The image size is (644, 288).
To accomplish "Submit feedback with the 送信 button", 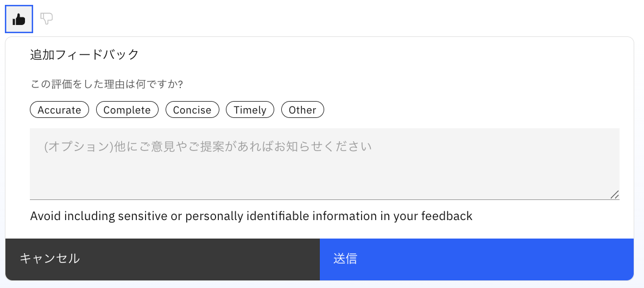I will tap(476, 259).
